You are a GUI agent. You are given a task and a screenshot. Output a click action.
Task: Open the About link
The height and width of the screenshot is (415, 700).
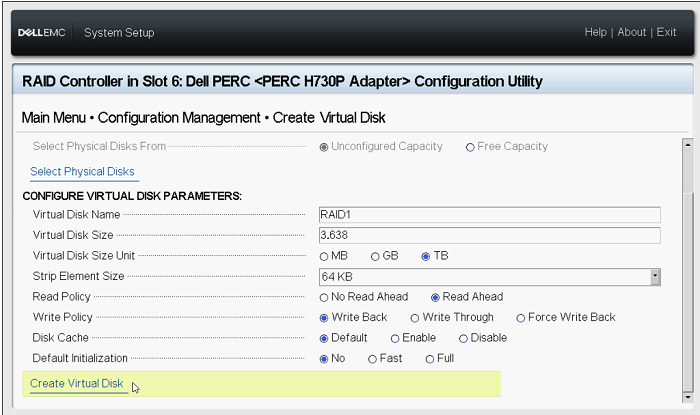(631, 32)
